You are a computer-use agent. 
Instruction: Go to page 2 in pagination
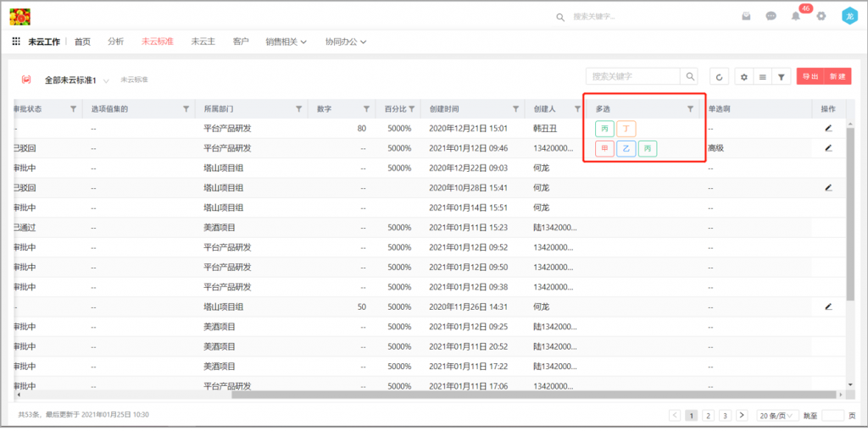pyautogui.click(x=708, y=415)
